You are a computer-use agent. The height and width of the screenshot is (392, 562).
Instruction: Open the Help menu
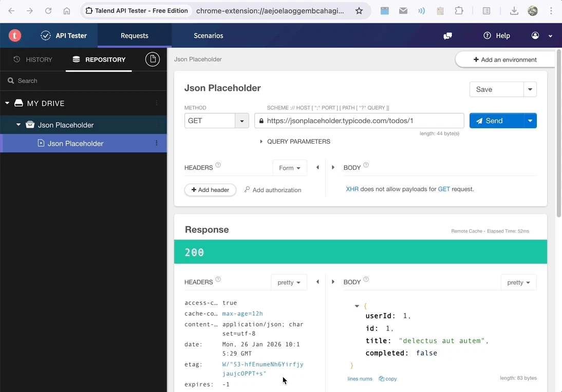tap(497, 35)
